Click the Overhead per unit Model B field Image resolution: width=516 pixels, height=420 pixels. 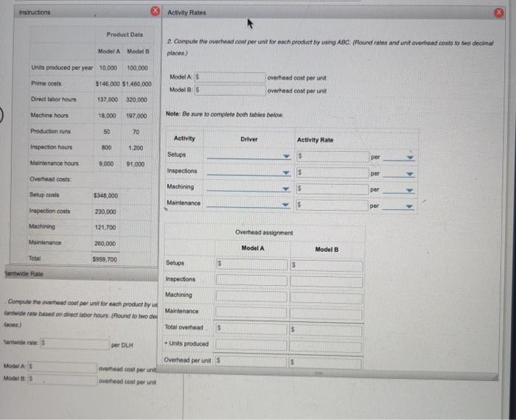326,363
